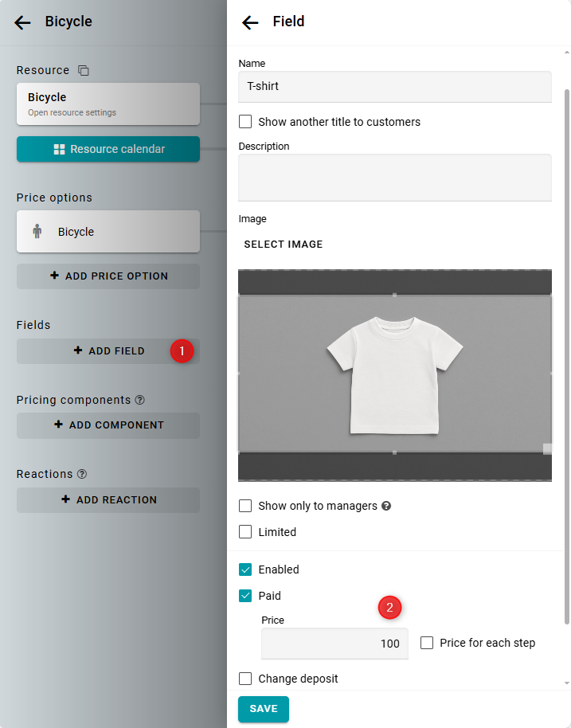Image resolution: width=571 pixels, height=728 pixels.
Task: Check the Limited option
Action: 245,532
